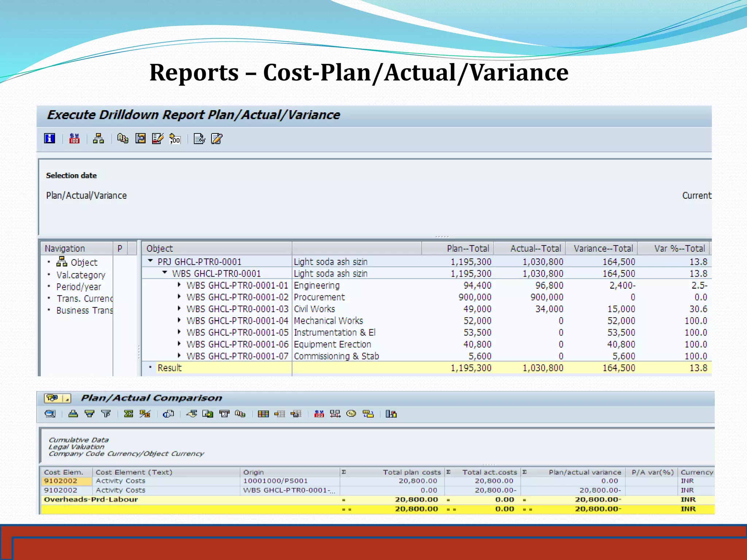The image size is (747, 560).
Task: Click the hand-and-sheet spreadsheet export icon
Action: tap(191, 414)
